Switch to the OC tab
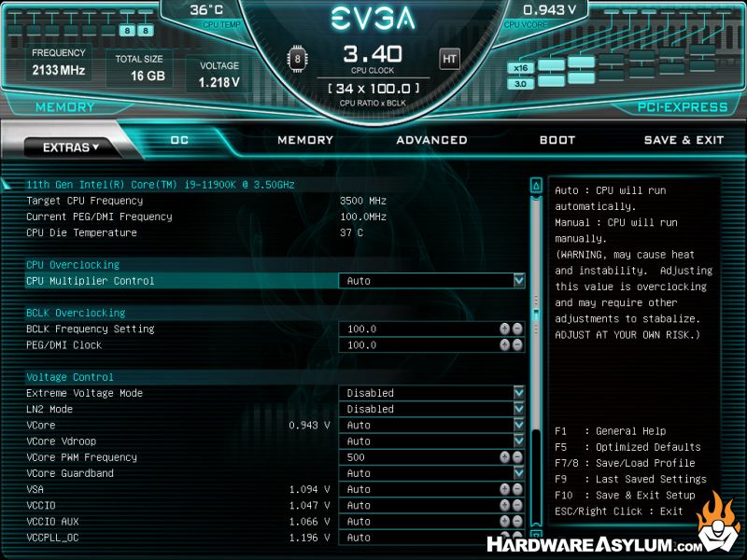 click(179, 140)
